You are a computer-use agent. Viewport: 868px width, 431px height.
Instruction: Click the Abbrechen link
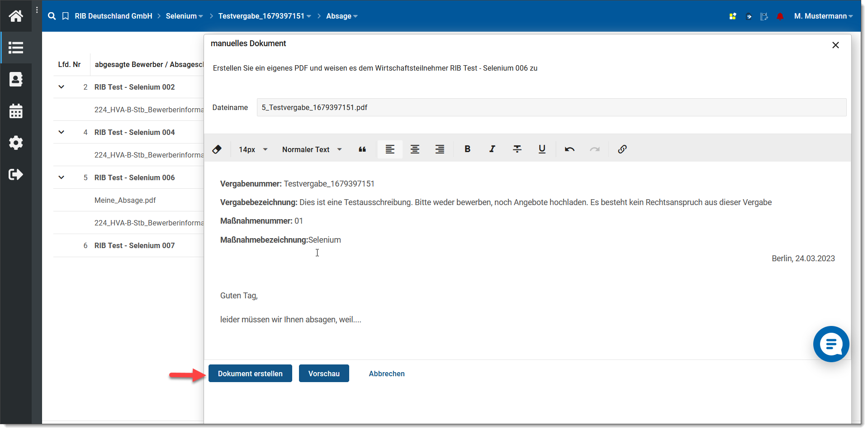(x=387, y=374)
